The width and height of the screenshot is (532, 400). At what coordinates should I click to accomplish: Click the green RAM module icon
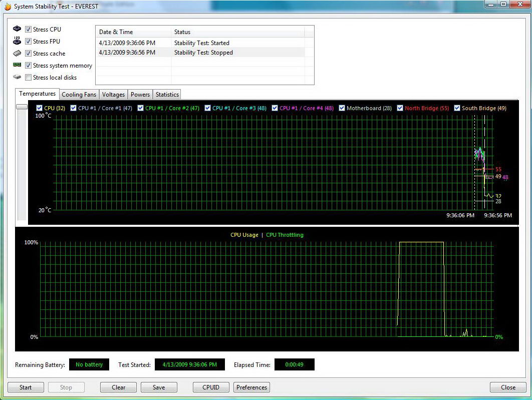point(17,65)
